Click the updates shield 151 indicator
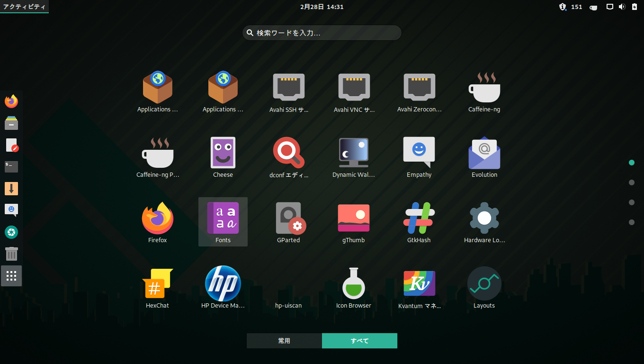The image size is (644, 364). pyautogui.click(x=571, y=7)
